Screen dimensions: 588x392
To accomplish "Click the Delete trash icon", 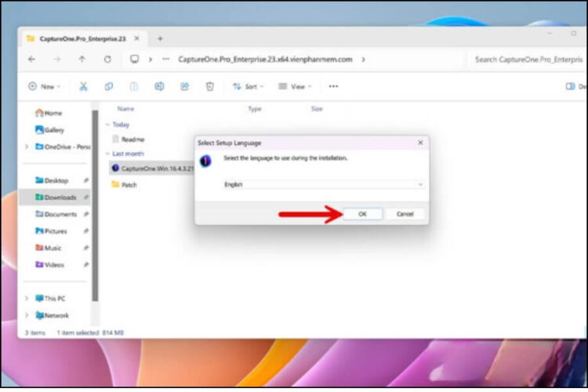I will click(x=209, y=86).
